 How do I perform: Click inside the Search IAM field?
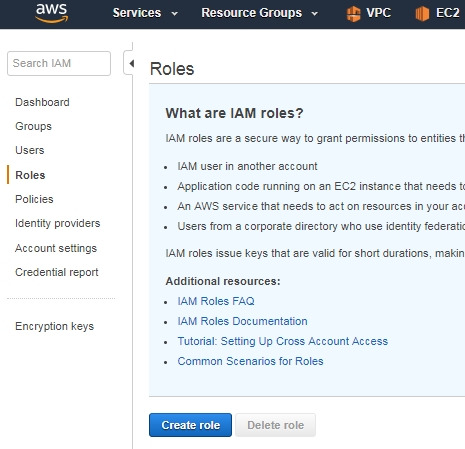click(x=59, y=63)
